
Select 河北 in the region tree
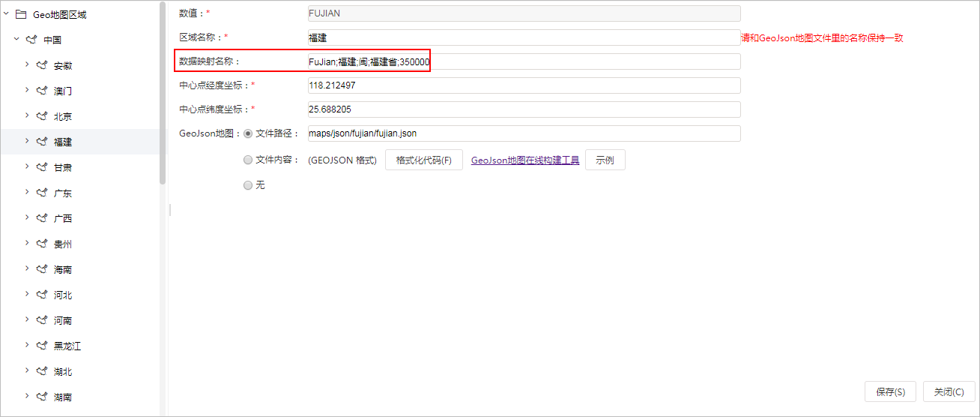tap(63, 295)
